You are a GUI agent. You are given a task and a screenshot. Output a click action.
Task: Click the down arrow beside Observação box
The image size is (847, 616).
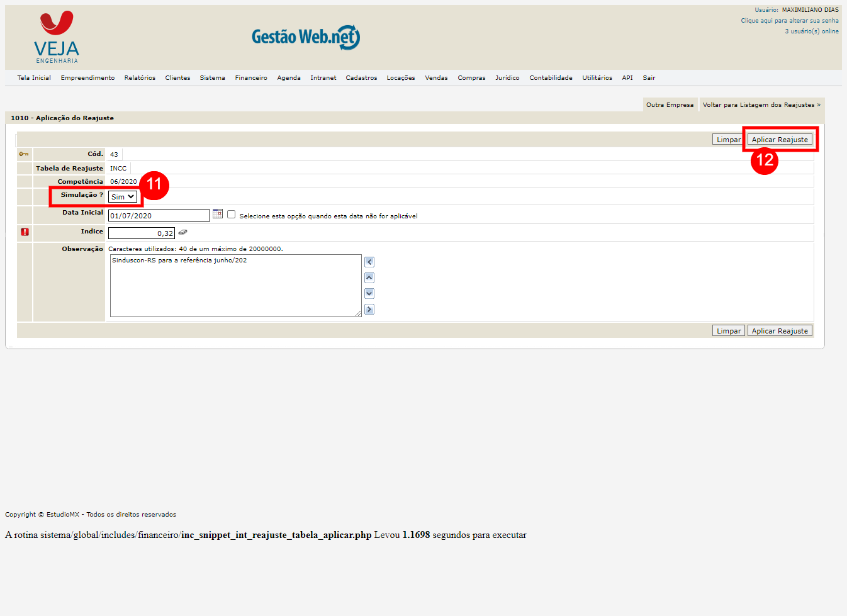point(369,293)
